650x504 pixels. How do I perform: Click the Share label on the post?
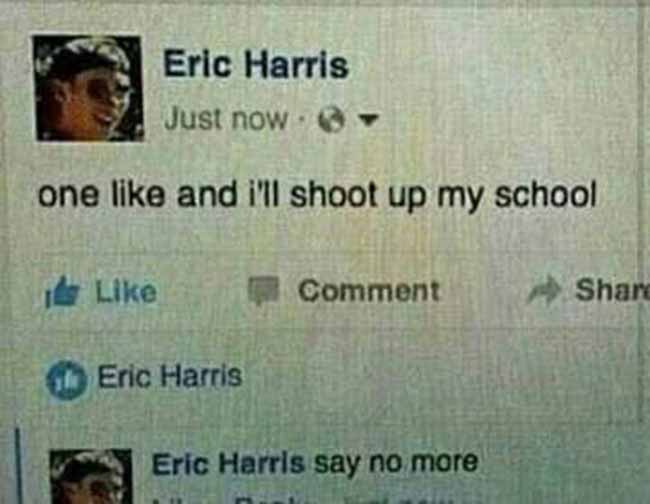point(612,289)
